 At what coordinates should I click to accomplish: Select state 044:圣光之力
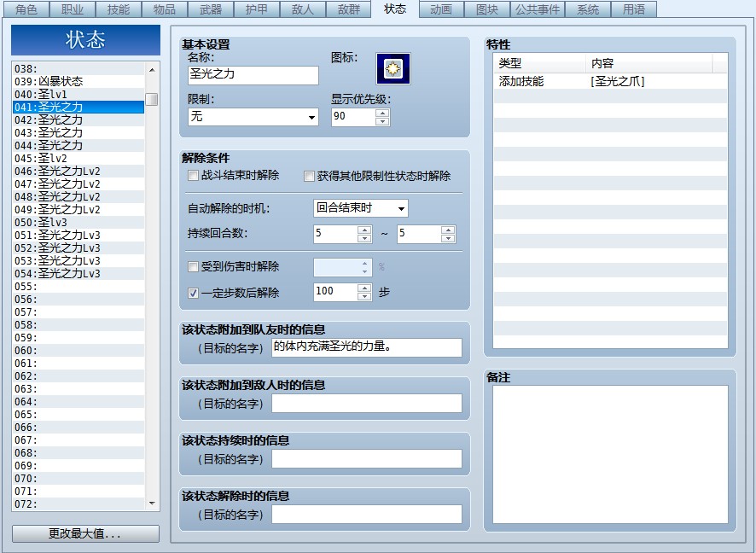coord(79,146)
